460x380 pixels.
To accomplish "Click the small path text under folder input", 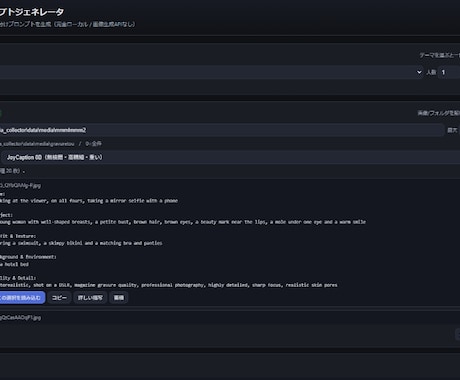I will [x=51, y=144].
